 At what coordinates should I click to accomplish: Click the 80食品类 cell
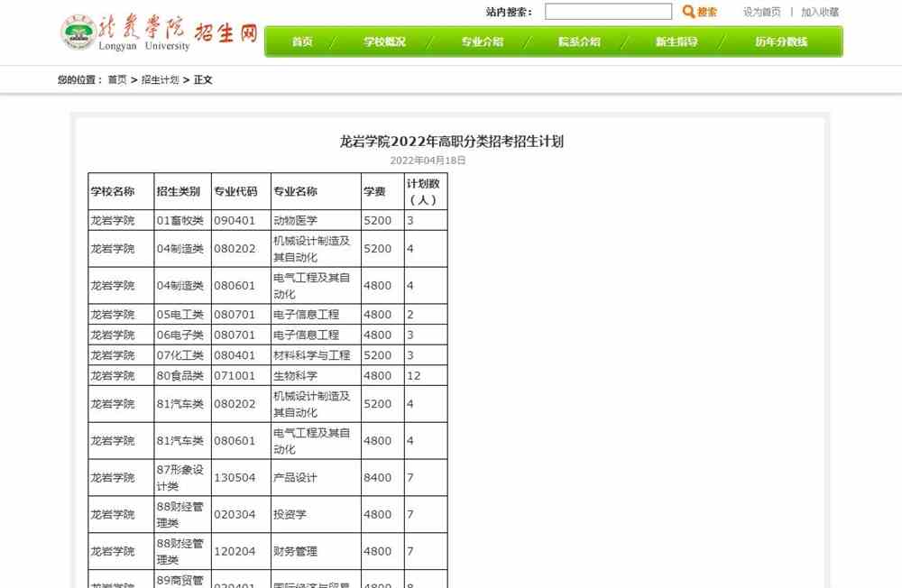[x=180, y=375]
